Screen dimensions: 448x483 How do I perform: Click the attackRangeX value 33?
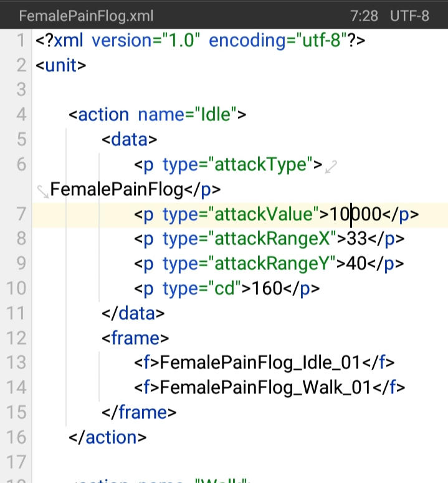357,239
